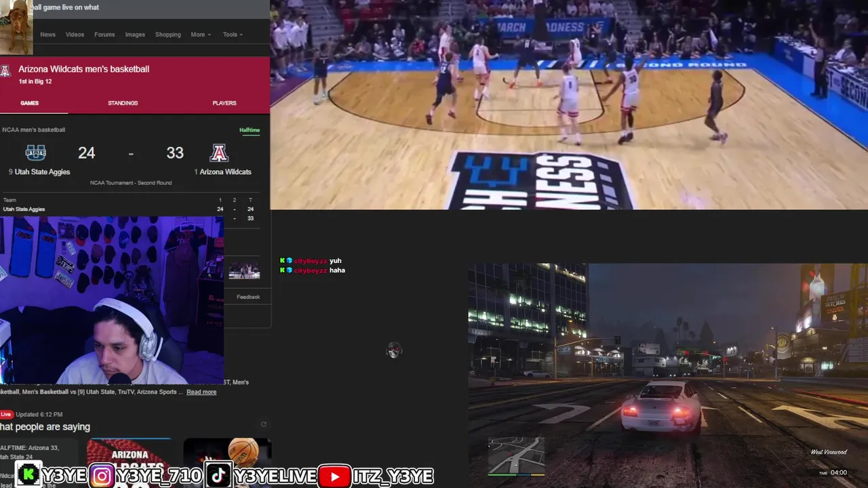Image resolution: width=868 pixels, height=488 pixels.
Task: Click the Arizona Wildcats logo in the header
Action: [5, 71]
